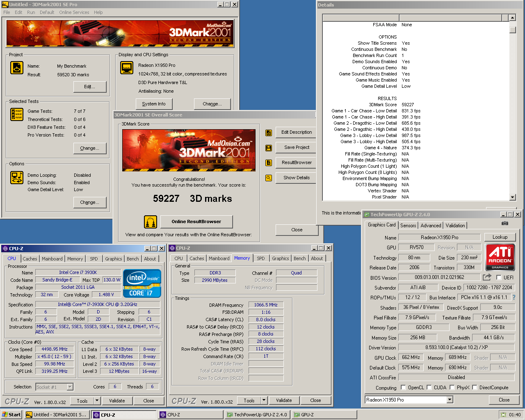Image resolution: width=525 pixels, height=420 pixels.
Task: Open the File menu in 3DMark2001
Action: coord(7,12)
